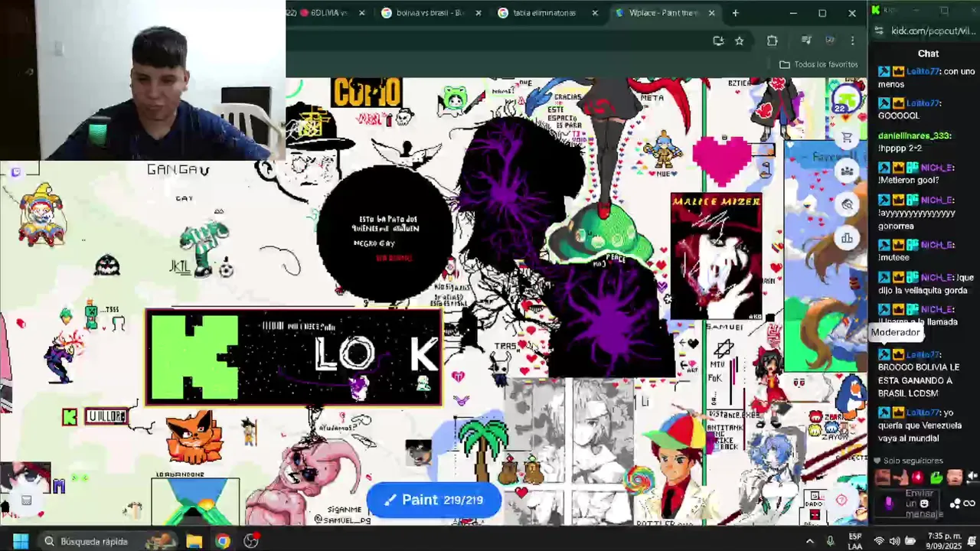Image resolution: width=980 pixels, height=551 pixels.
Task: Open File Explorer from the taskbar
Action: click(194, 541)
